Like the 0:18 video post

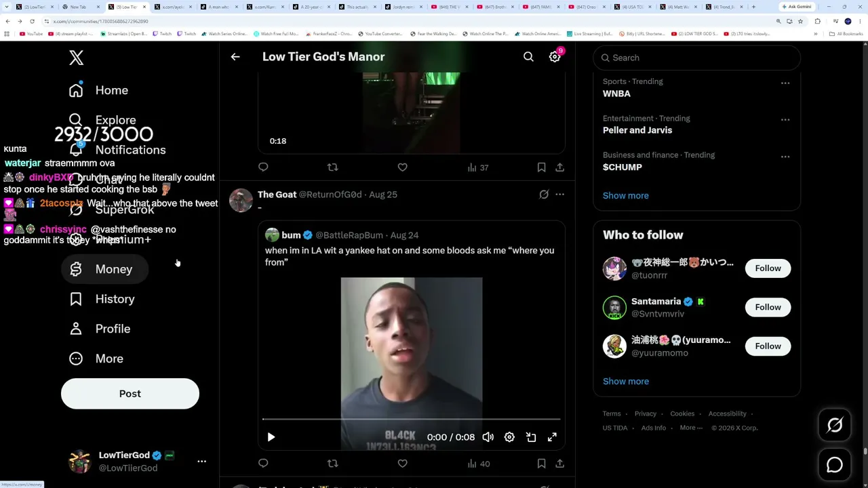(x=402, y=167)
